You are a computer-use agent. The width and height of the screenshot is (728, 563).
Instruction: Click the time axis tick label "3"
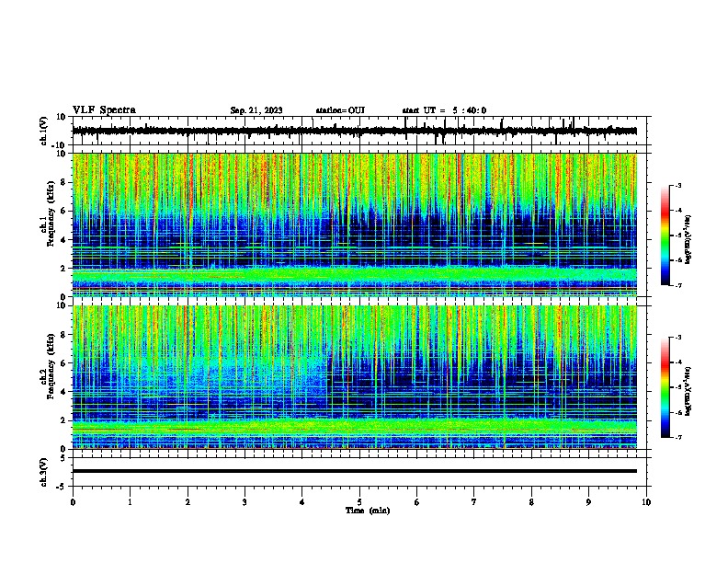click(x=245, y=502)
